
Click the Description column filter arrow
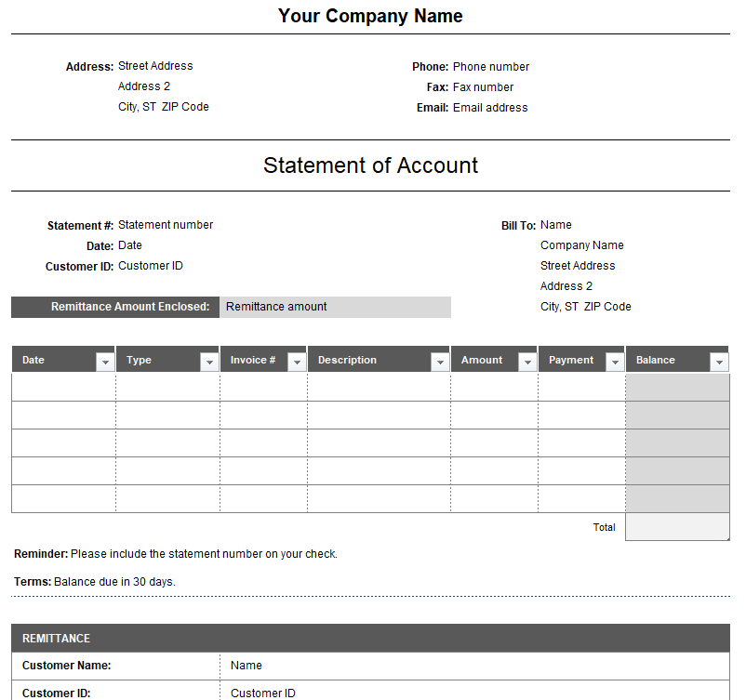pyautogui.click(x=440, y=362)
